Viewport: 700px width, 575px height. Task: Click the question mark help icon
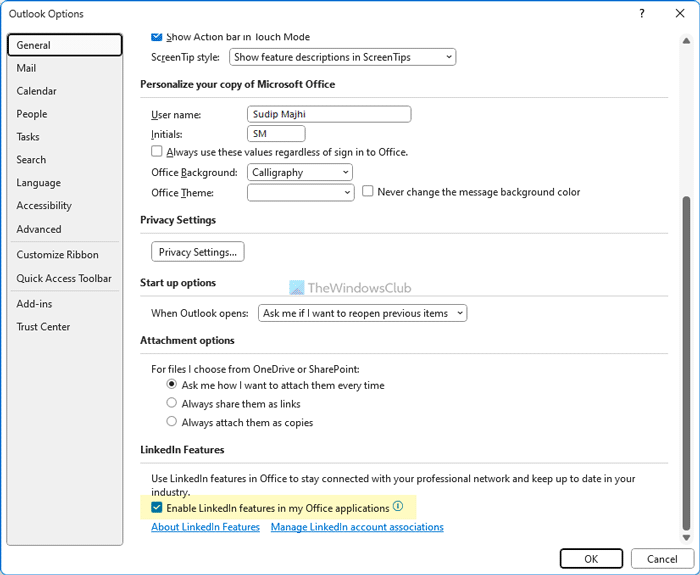pyautogui.click(x=640, y=14)
